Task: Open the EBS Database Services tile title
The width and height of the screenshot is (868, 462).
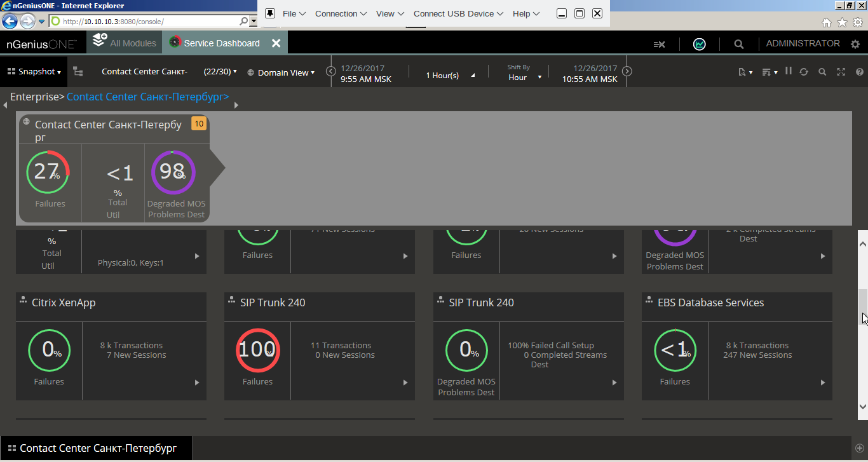Action: point(711,302)
